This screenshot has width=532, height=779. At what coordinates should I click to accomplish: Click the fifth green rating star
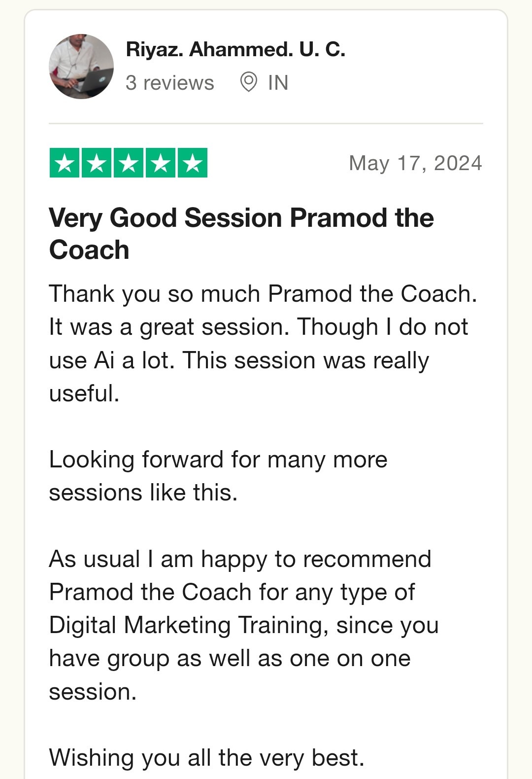(x=193, y=163)
